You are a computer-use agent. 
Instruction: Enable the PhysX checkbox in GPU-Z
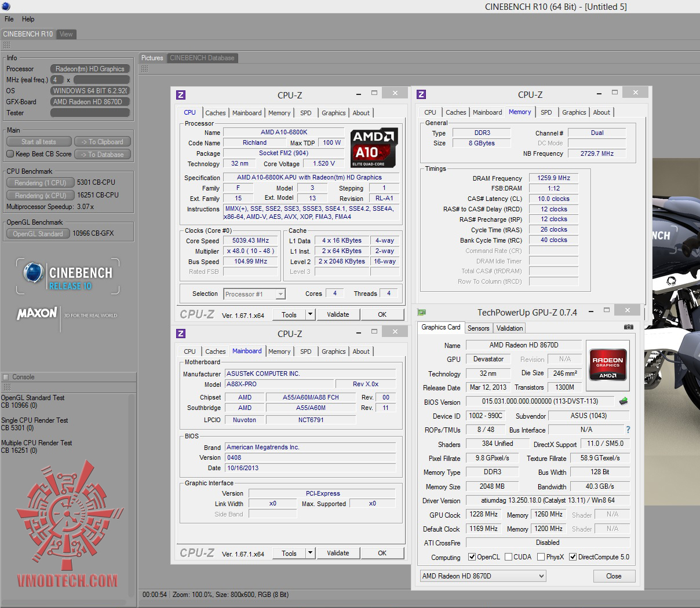(x=541, y=557)
